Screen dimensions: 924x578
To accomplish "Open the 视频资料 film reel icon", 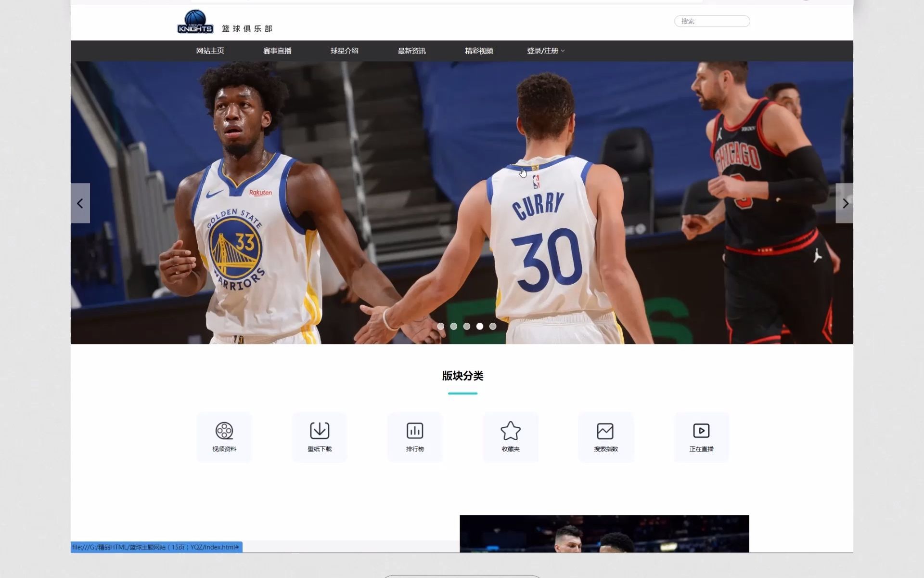I will pos(224,431).
